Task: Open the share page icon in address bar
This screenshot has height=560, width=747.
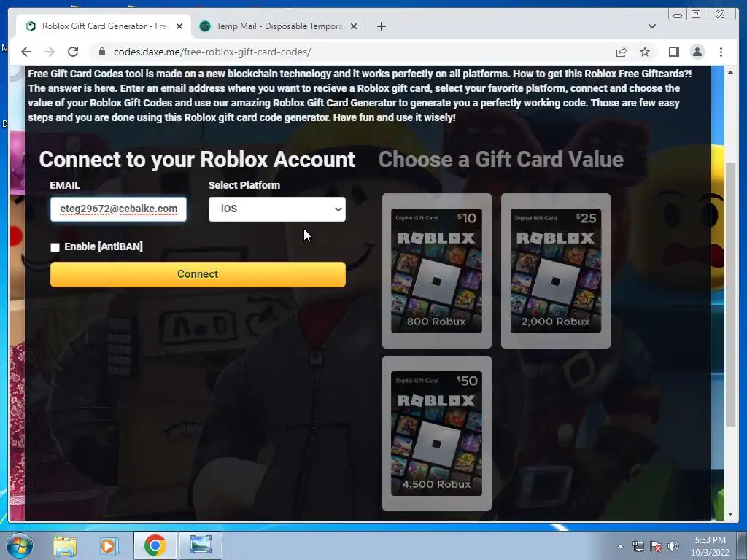Action: coord(622,52)
